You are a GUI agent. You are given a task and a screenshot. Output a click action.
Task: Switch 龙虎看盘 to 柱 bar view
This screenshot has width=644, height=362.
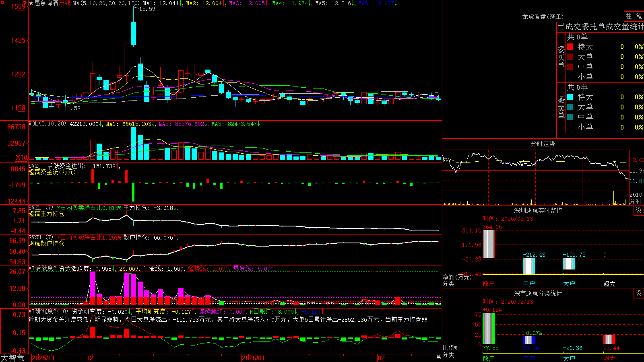(x=629, y=16)
